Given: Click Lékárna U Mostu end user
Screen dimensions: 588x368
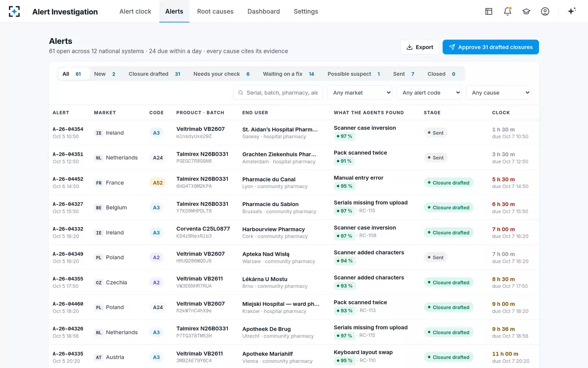Looking at the screenshot, I should pos(265,279).
